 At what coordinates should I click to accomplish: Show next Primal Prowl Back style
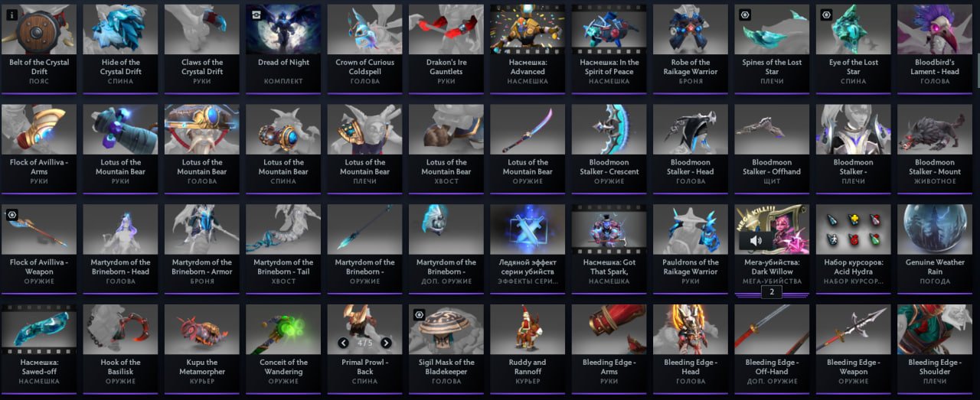(x=386, y=343)
